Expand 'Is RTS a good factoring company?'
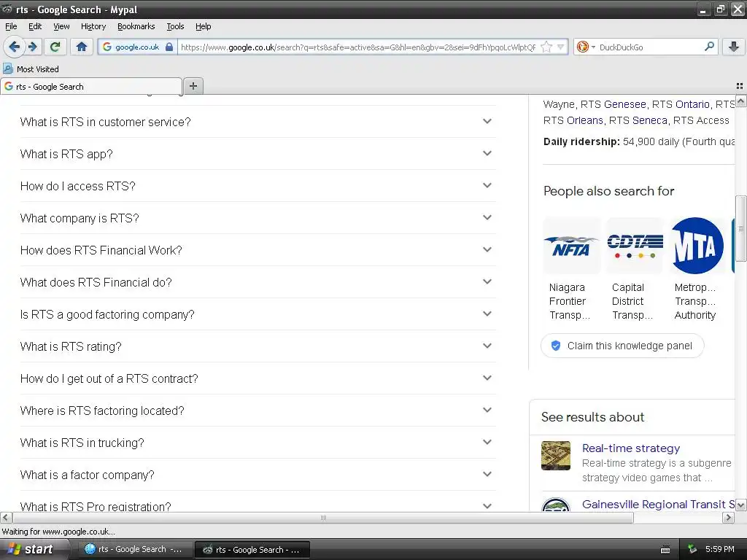This screenshot has width=747, height=560. click(x=258, y=314)
